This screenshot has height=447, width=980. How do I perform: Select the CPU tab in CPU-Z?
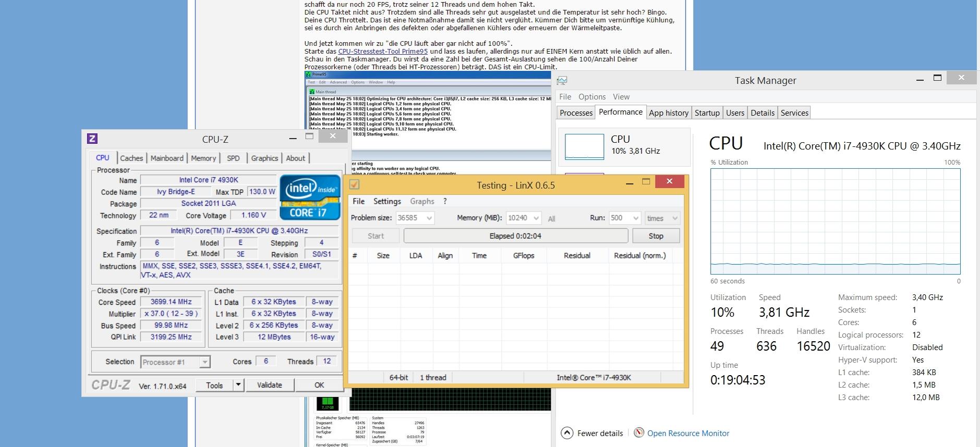(x=103, y=158)
